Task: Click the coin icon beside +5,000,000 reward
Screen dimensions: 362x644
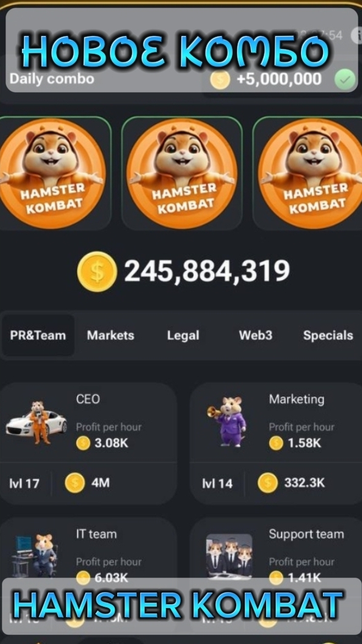Action: pyautogui.click(x=220, y=79)
